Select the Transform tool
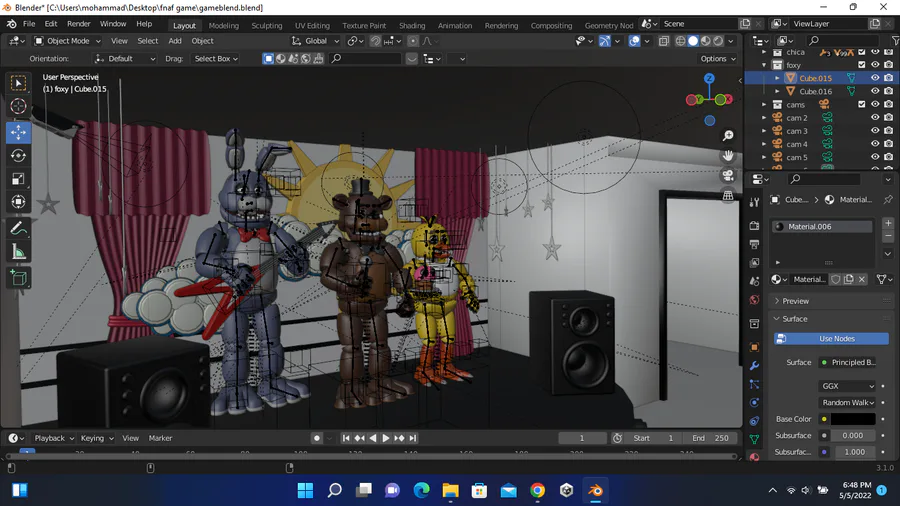 18,202
